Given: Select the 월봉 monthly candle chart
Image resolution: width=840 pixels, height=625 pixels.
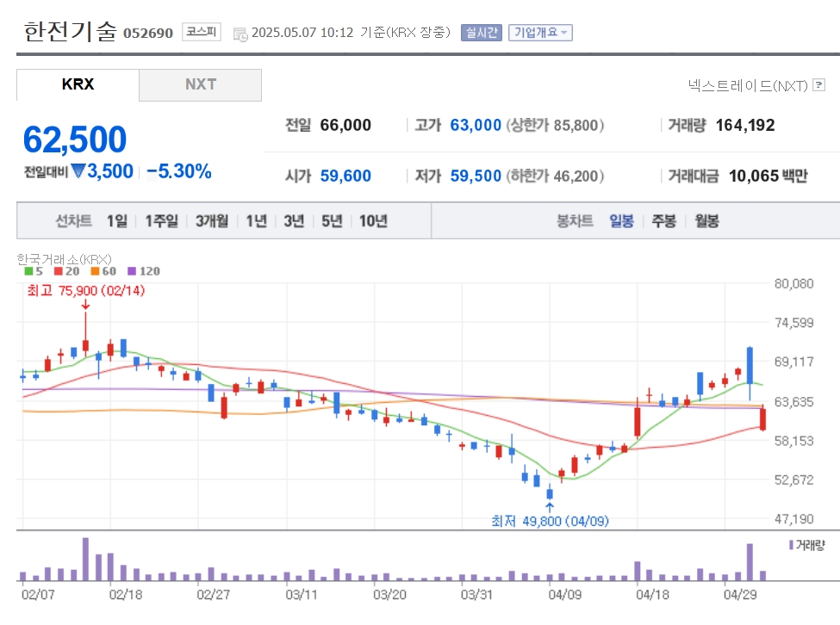Looking at the screenshot, I should [x=706, y=220].
